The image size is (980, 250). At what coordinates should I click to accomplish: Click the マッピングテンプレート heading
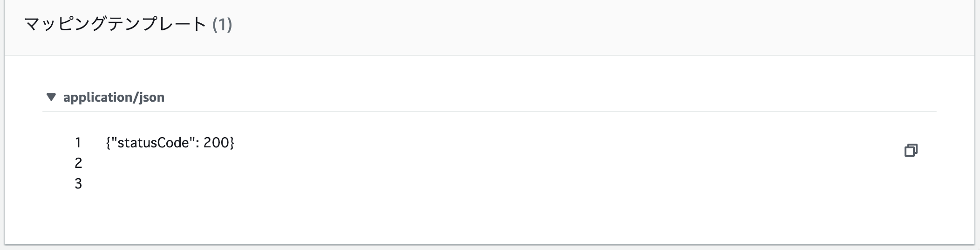[115, 24]
